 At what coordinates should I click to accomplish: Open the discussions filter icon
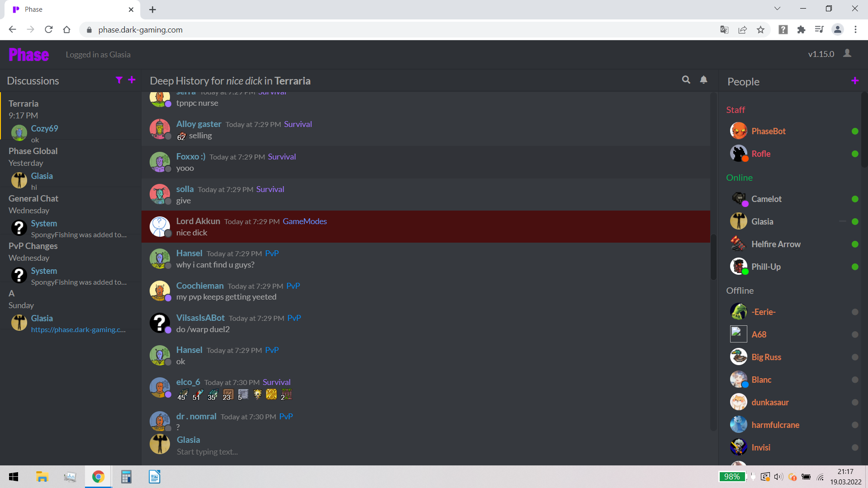click(119, 80)
